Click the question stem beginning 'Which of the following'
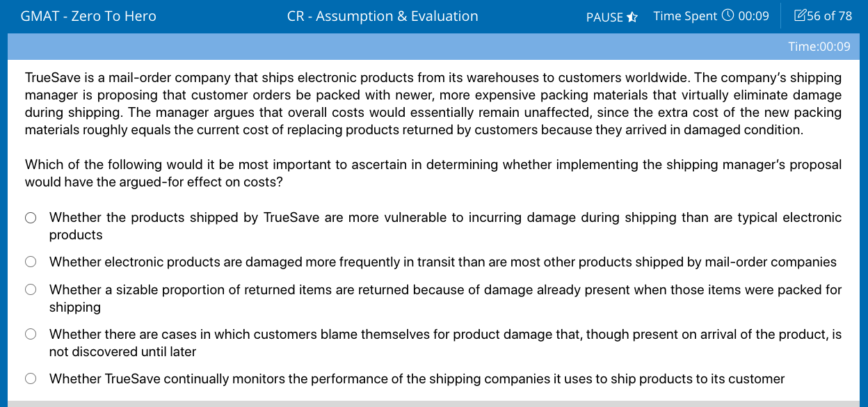The image size is (868, 407). tap(433, 173)
